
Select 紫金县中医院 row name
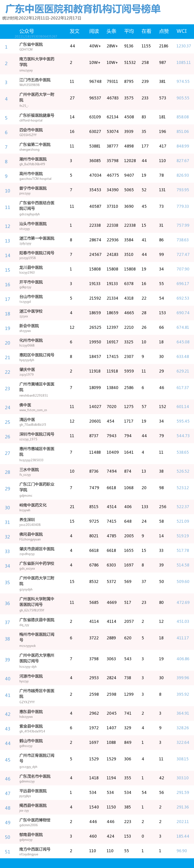coord(31,726)
